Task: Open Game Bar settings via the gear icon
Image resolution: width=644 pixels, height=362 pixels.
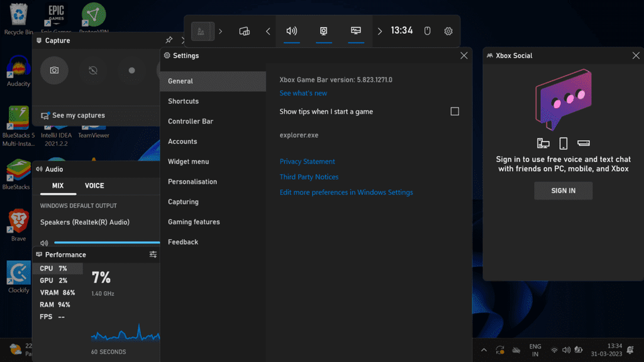Action: click(448, 31)
